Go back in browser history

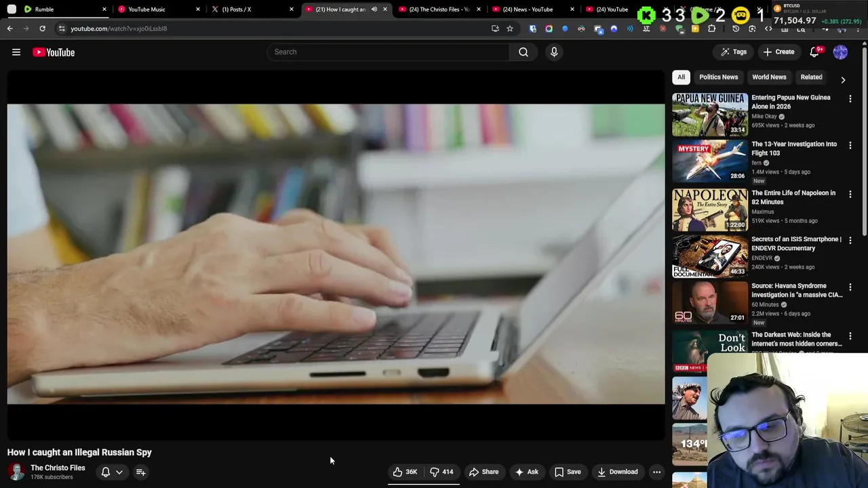[x=10, y=28]
